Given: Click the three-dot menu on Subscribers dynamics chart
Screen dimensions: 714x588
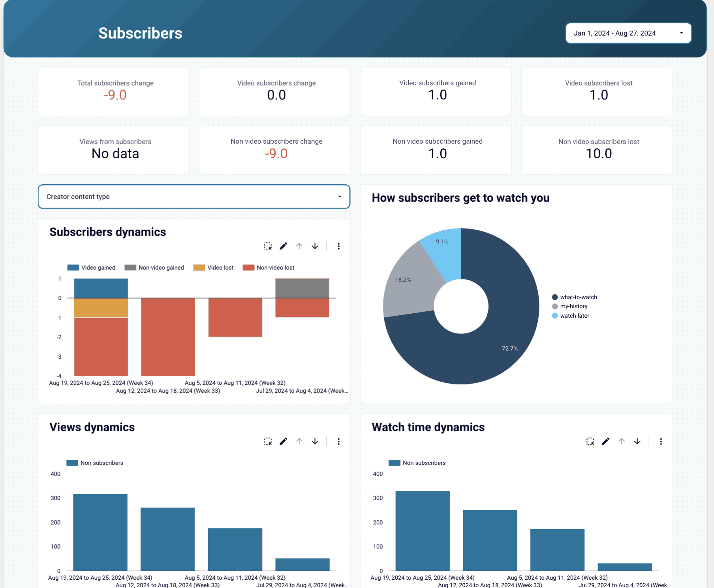Looking at the screenshot, I should [338, 246].
